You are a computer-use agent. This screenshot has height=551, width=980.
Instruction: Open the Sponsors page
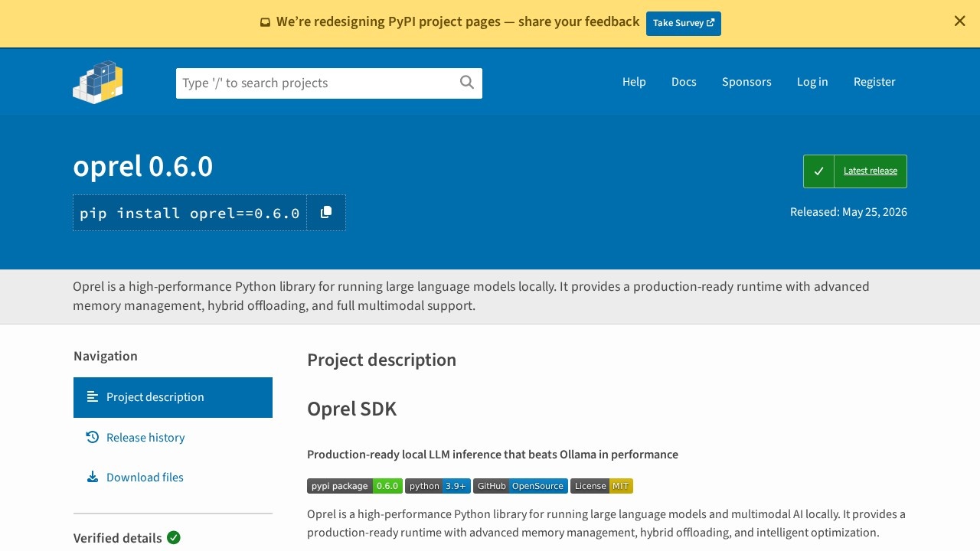pos(746,82)
